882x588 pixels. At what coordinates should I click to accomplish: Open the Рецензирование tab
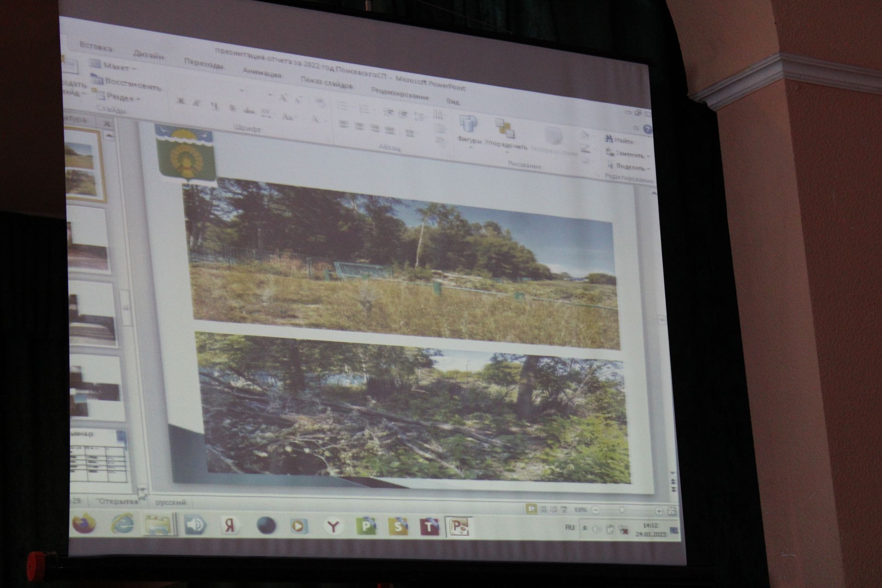pos(400,93)
